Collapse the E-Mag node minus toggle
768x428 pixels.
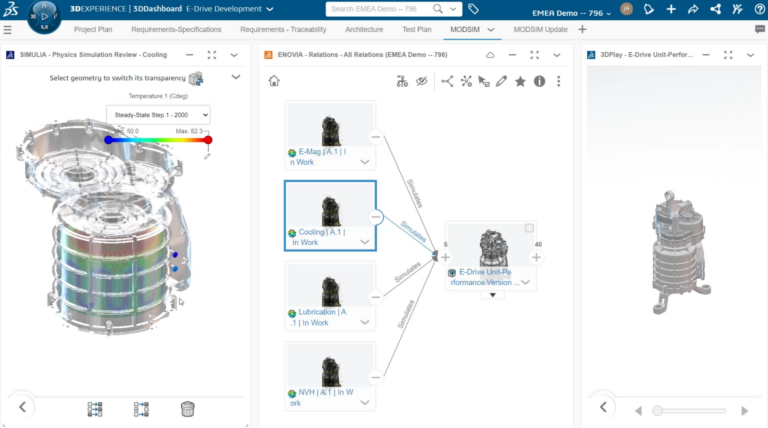(376, 137)
